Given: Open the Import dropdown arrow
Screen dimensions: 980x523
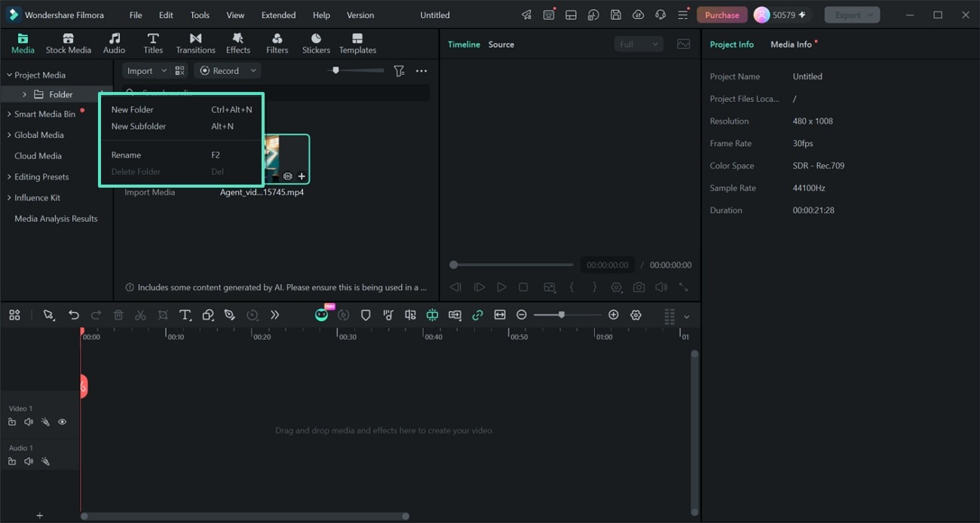Looking at the screenshot, I should click(164, 71).
